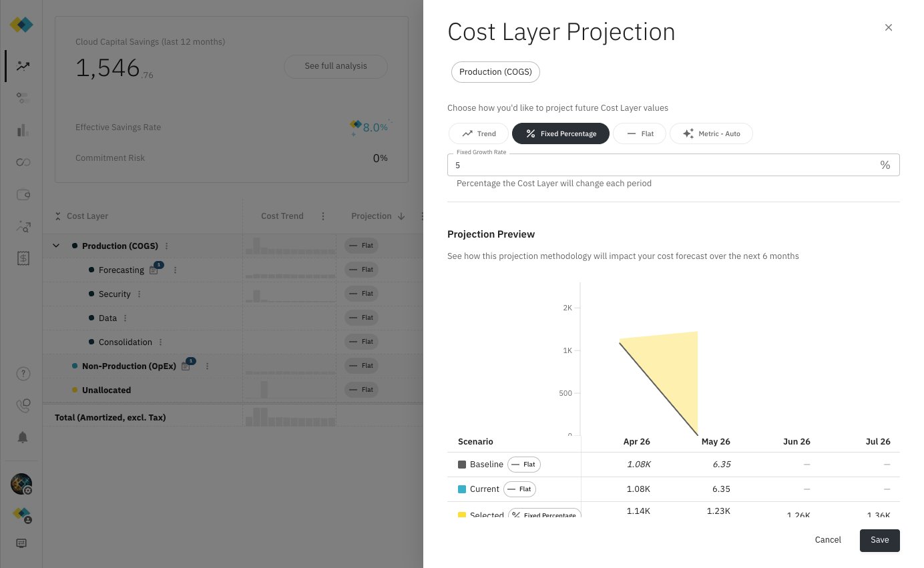
Task: Select the Trend projection method
Action: [479, 133]
